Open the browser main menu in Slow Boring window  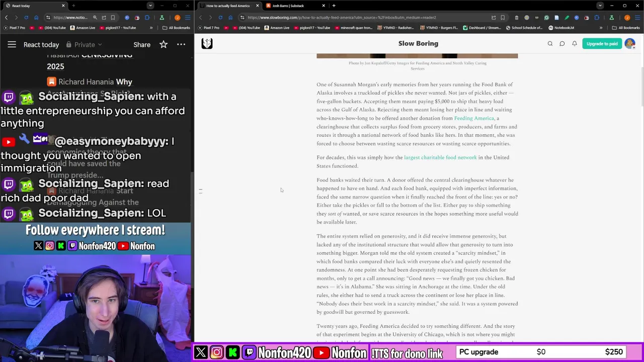click(x=637, y=18)
